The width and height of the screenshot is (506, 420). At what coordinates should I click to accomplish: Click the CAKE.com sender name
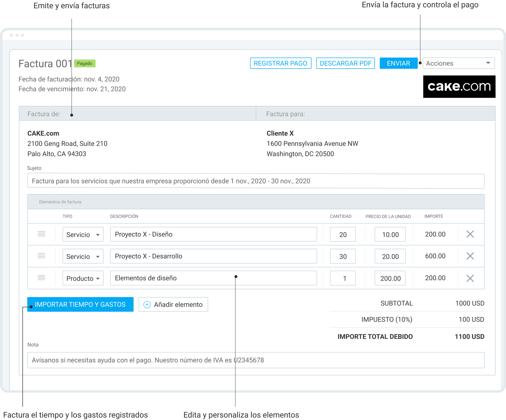point(43,133)
